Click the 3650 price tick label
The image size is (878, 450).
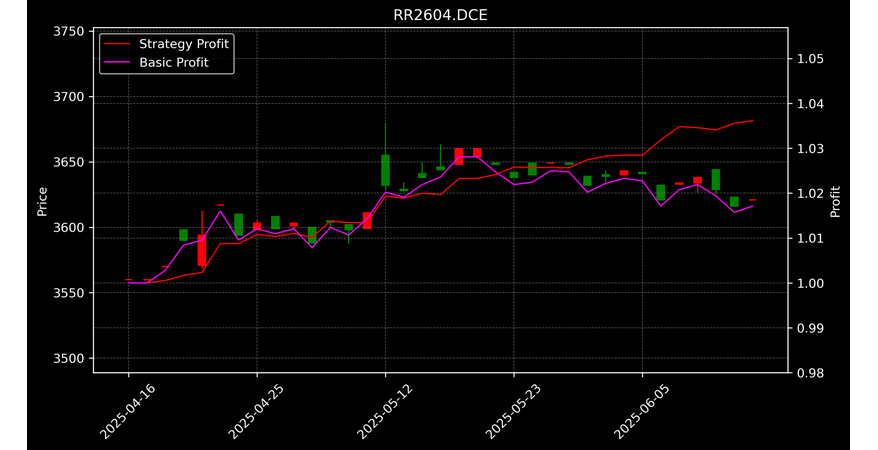68,162
